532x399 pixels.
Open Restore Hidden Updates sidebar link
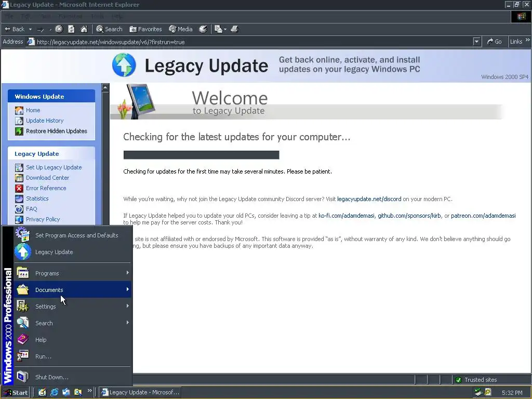coord(56,131)
